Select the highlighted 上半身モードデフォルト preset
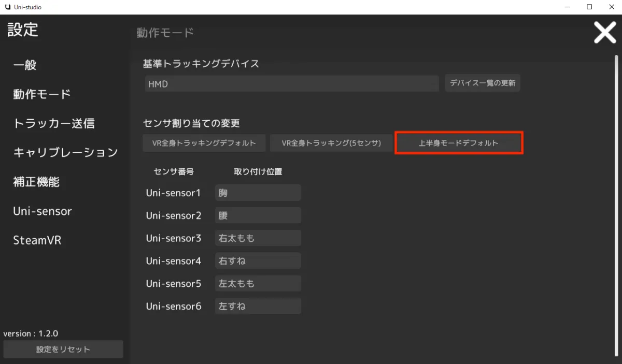The width and height of the screenshot is (622, 364). (458, 142)
